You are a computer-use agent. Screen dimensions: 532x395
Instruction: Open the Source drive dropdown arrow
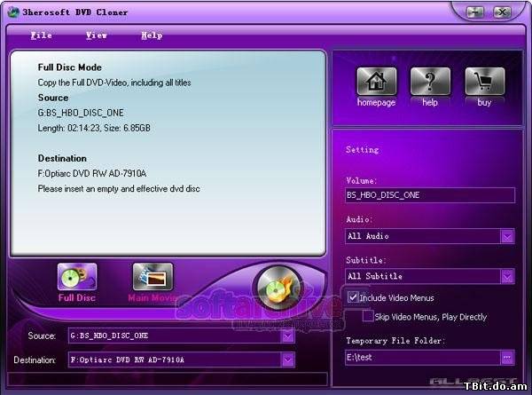pos(287,336)
